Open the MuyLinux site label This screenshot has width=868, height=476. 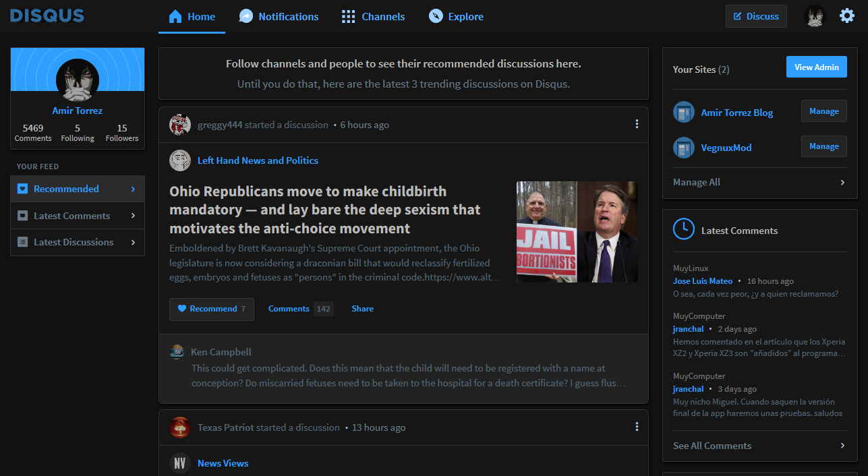coord(691,268)
